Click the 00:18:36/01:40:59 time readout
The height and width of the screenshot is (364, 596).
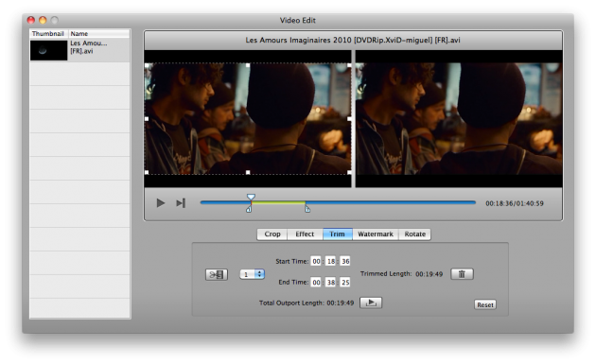[x=515, y=203]
